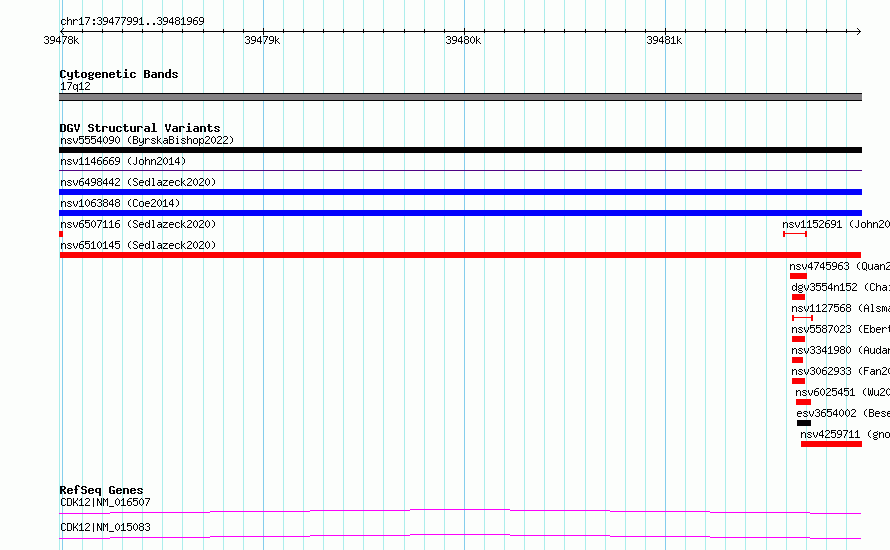The width and height of the screenshot is (890, 550).
Task: Click the red bar under nsv4745963
Action: [798, 276]
